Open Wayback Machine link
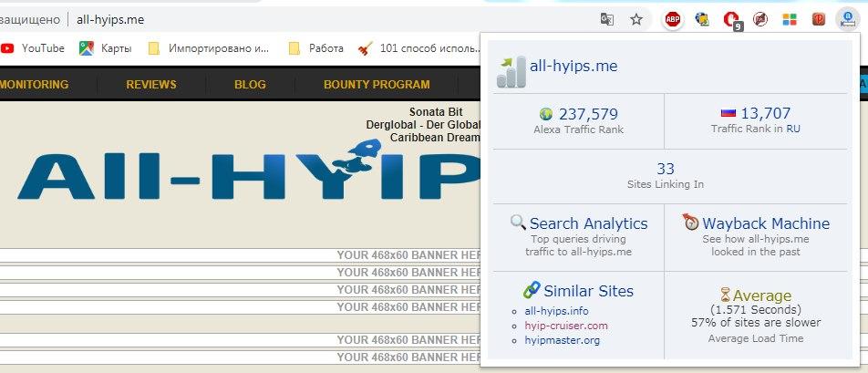 coord(766,223)
